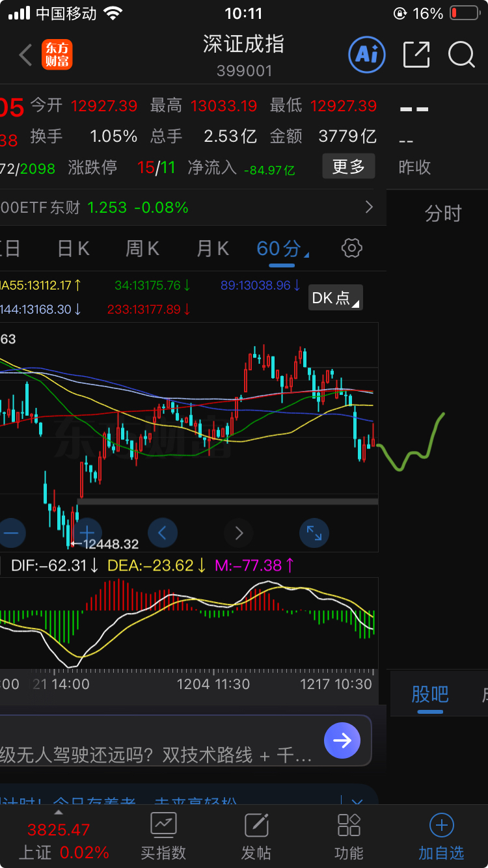Tap the 144:13168.30 moving average label
This screenshot has width=488, height=868.
40,310
